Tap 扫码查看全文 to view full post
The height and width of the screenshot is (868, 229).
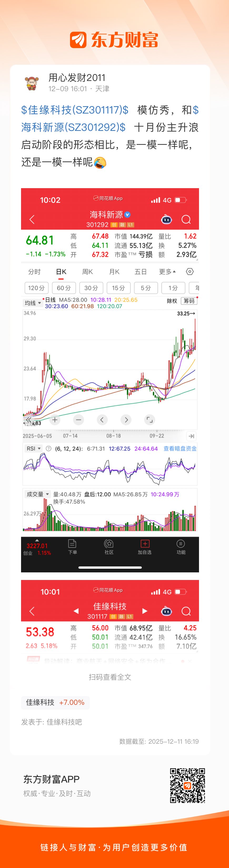[x=110, y=677]
